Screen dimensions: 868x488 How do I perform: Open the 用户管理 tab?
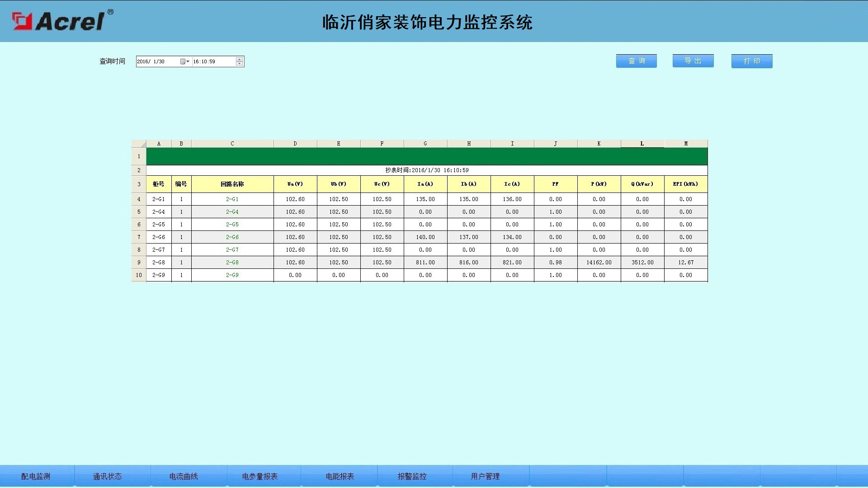(486, 476)
